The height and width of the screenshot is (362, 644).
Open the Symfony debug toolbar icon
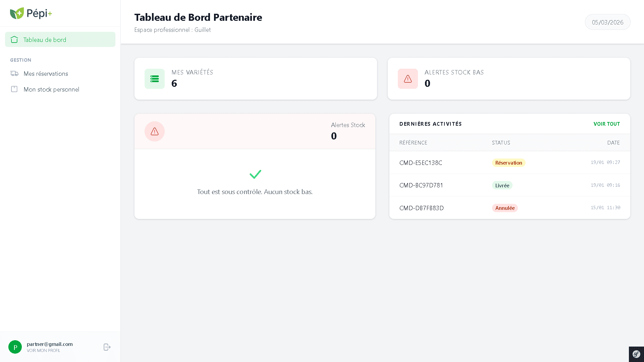point(636,354)
